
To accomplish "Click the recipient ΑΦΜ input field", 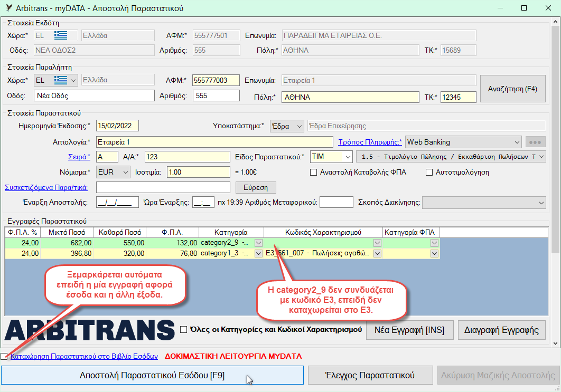I will [x=216, y=81].
